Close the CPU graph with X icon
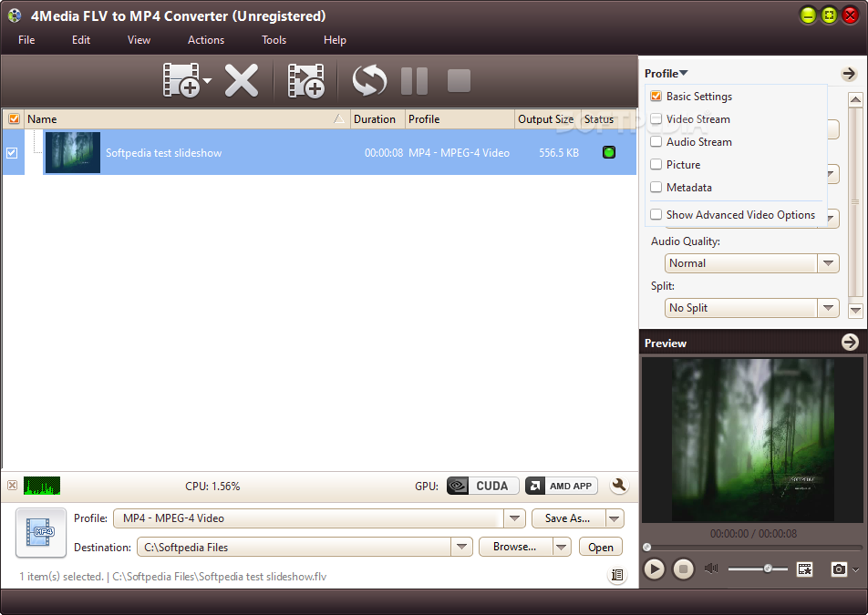 (12, 486)
